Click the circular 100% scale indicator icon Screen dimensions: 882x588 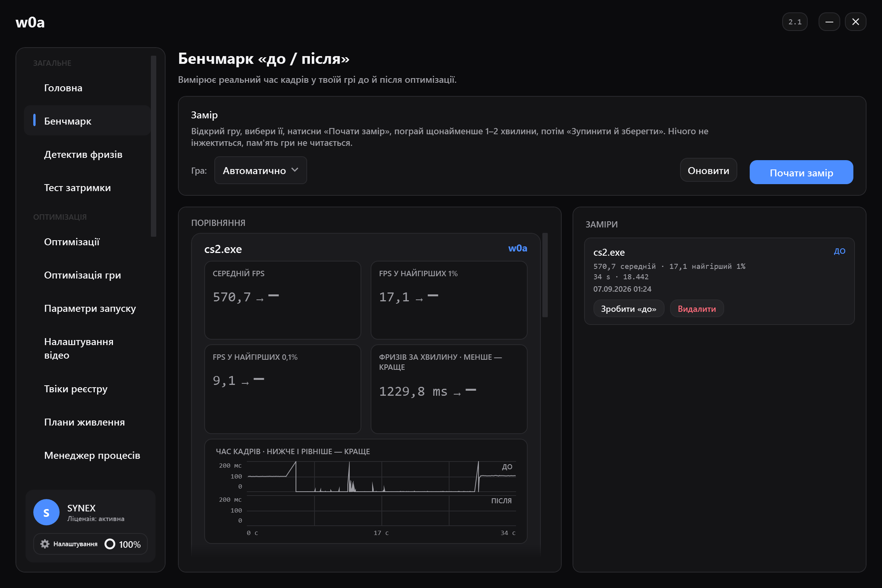coord(110,544)
